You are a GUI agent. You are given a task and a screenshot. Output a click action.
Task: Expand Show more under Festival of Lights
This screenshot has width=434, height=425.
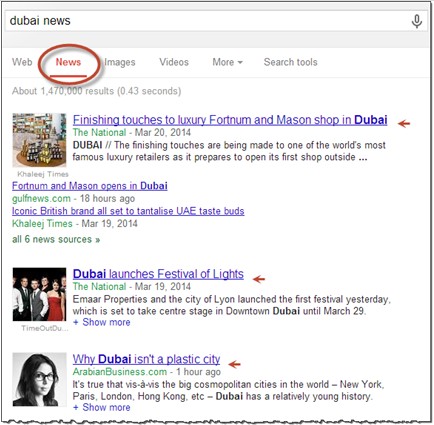click(x=102, y=322)
